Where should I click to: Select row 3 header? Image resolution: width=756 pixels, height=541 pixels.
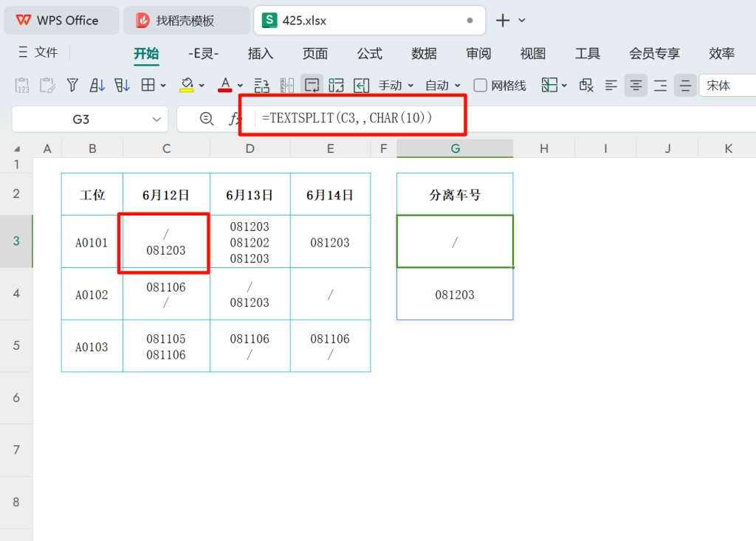(x=16, y=241)
